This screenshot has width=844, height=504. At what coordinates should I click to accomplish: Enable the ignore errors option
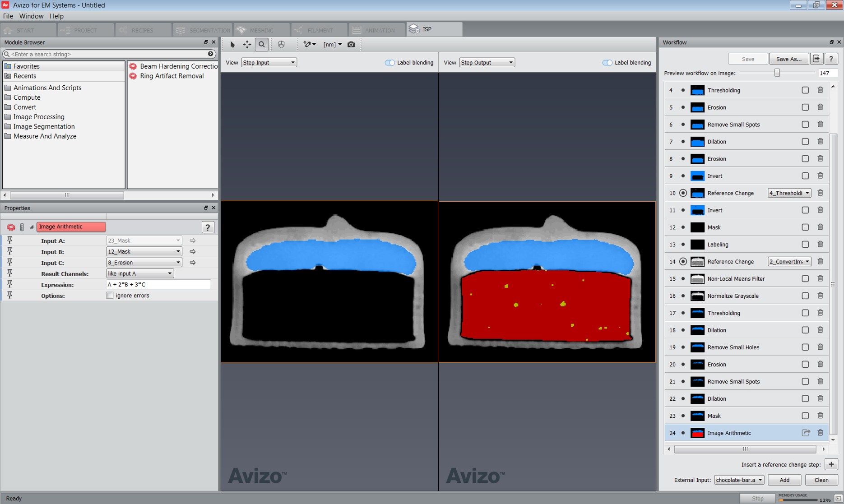(x=110, y=295)
